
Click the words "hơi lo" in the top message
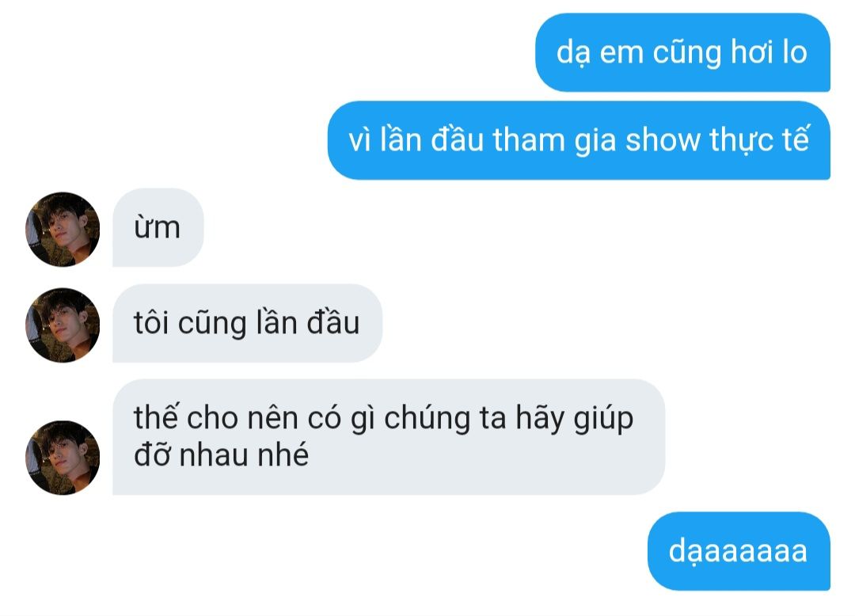point(769,52)
